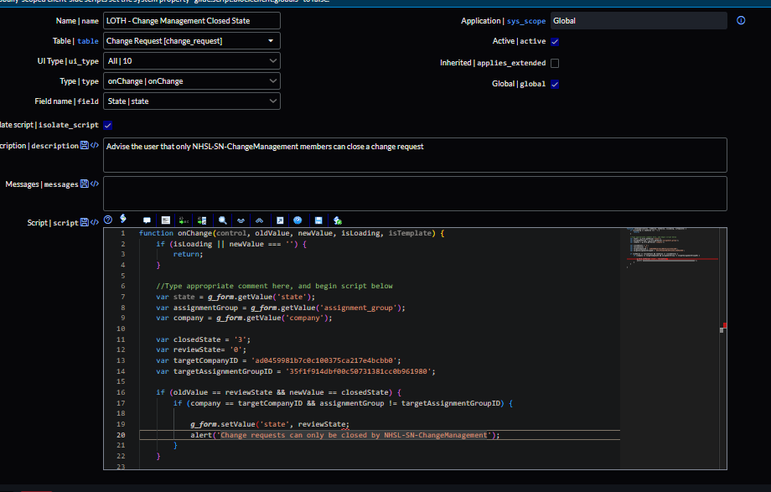Viewport: 771px width, 492px height.
Task: Click the script editor help icon
Action: [108, 220]
